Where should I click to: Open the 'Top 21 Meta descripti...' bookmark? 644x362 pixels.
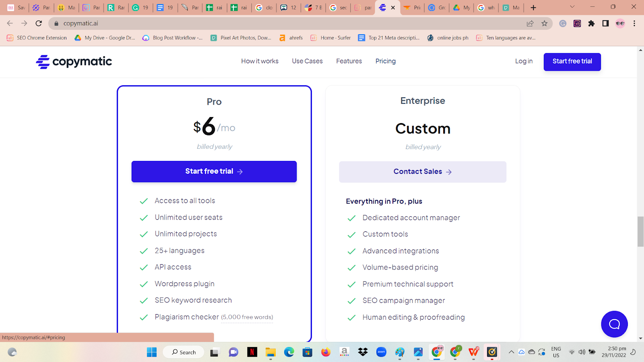(x=389, y=38)
